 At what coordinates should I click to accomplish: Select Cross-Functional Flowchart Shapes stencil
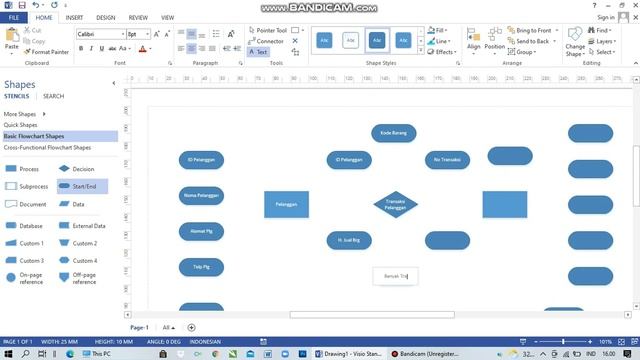[x=47, y=147]
